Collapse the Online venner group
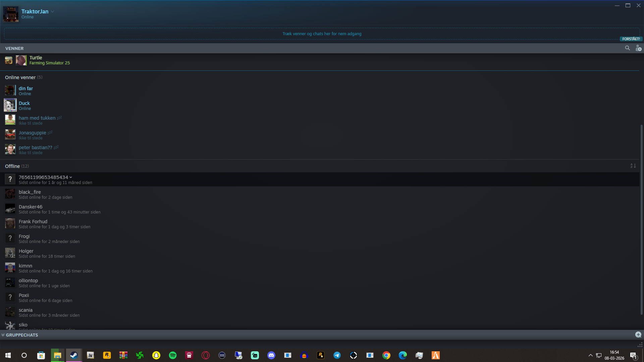This screenshot has height=362, width=644. click(20, 77)
